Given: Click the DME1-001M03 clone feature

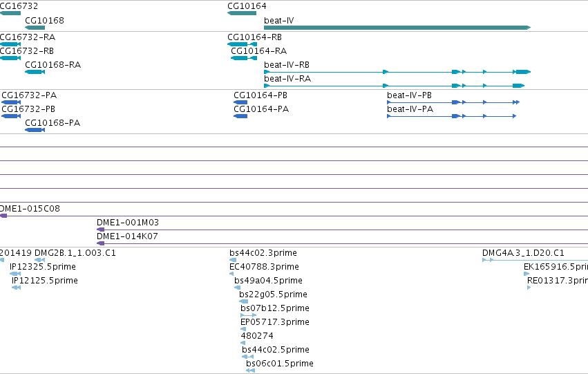Looking at the screenshot, I should [343, 230].
